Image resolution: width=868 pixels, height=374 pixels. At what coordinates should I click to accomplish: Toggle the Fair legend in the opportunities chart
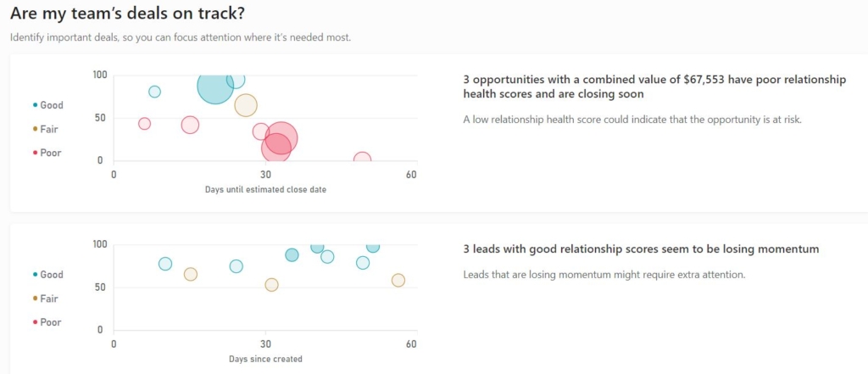pos(48,129)
